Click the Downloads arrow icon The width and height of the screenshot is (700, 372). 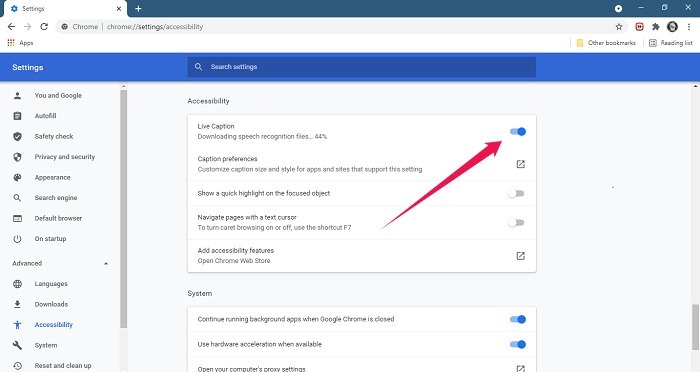[17, 304]
